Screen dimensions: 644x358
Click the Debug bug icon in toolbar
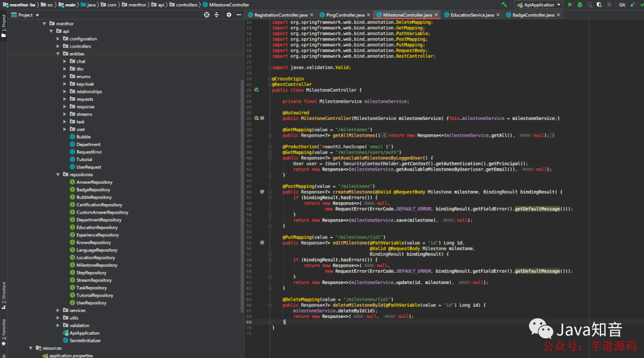point(580,5)
